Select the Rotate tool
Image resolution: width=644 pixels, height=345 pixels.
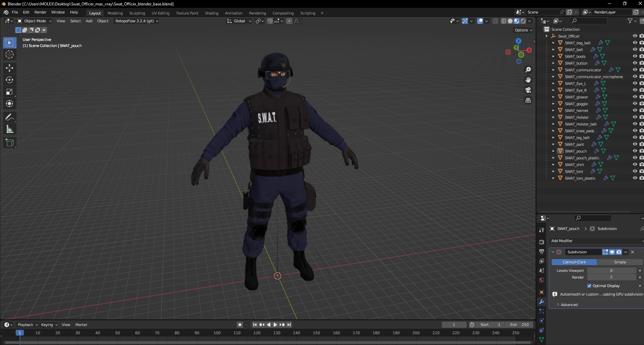(9, 80)
